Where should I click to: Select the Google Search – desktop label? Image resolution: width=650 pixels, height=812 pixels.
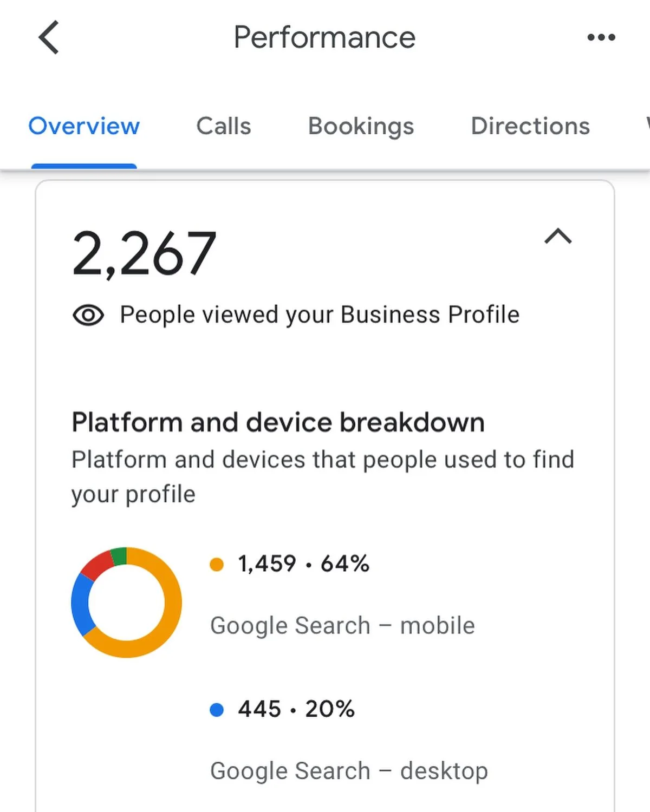349,771
